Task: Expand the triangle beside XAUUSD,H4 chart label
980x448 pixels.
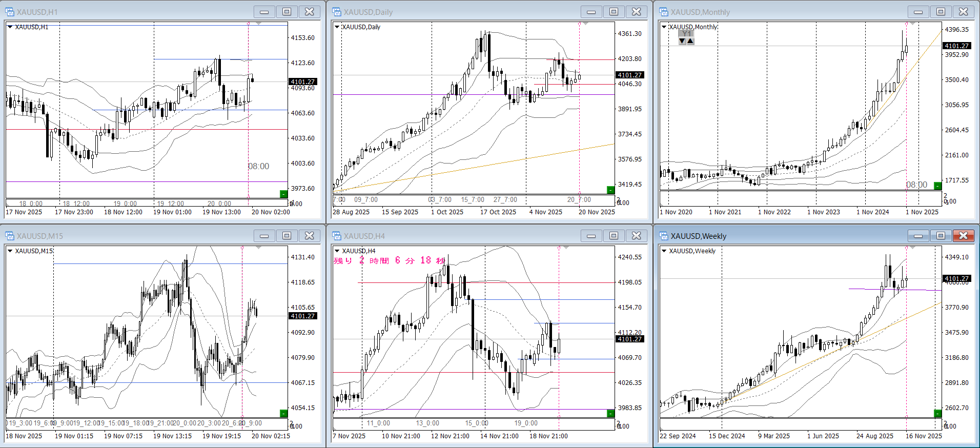Action: (x=337, y=251)
